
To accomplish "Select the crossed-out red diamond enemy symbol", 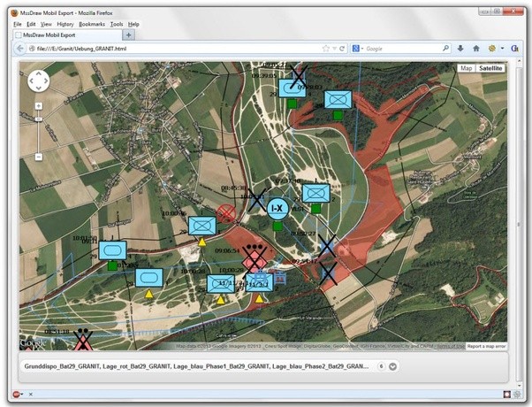I will pos(255,262).
